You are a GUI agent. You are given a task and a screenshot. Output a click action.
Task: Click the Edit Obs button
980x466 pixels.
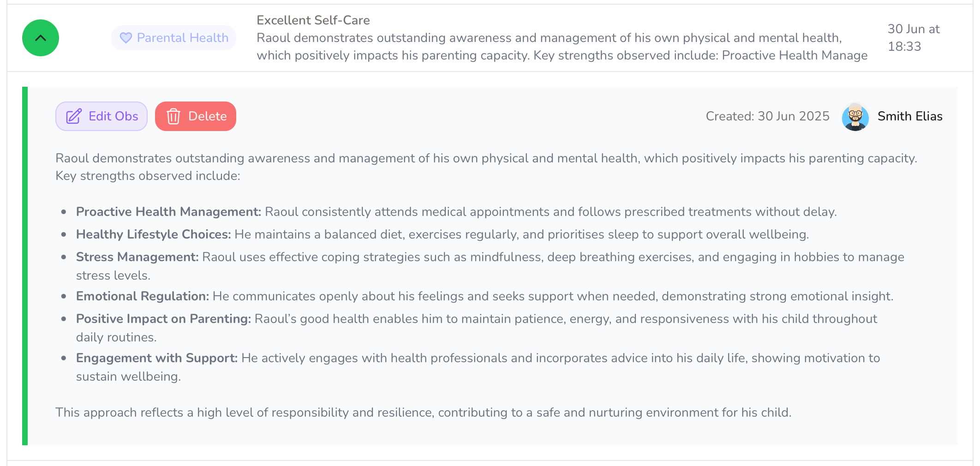coord(102,116)
